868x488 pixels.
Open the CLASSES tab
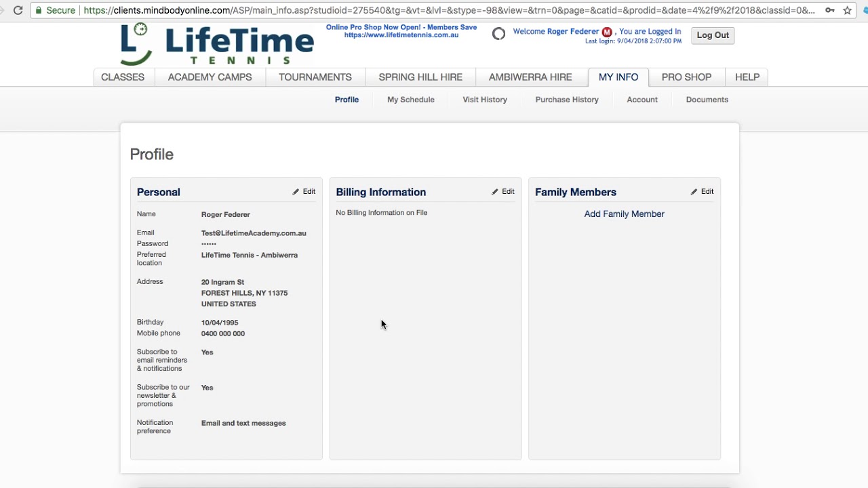pyautogui.click(x=123, y=77)
